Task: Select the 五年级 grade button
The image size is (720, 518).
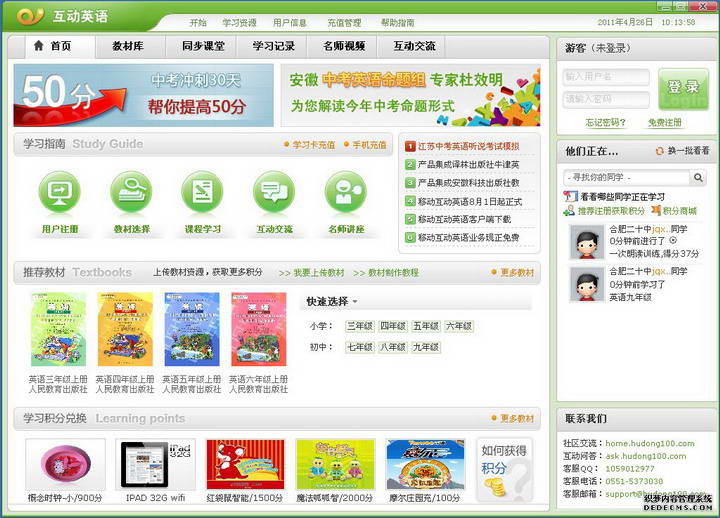Action: click(426, 326)
